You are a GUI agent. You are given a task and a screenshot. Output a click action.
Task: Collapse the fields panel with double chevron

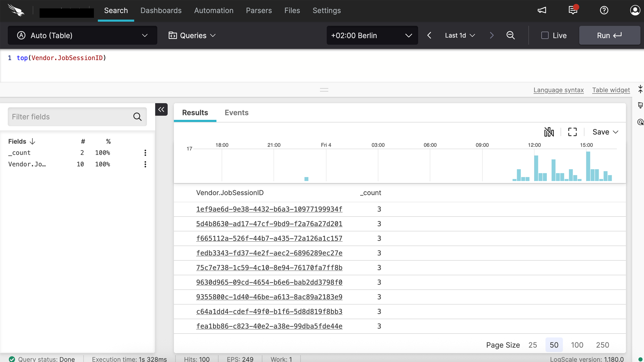point(161,109)
